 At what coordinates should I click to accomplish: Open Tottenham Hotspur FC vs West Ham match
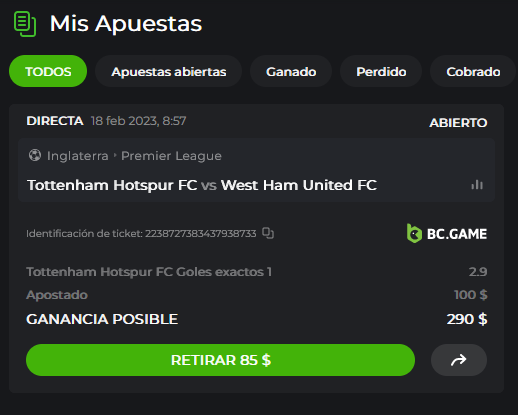tap(202, 185)
